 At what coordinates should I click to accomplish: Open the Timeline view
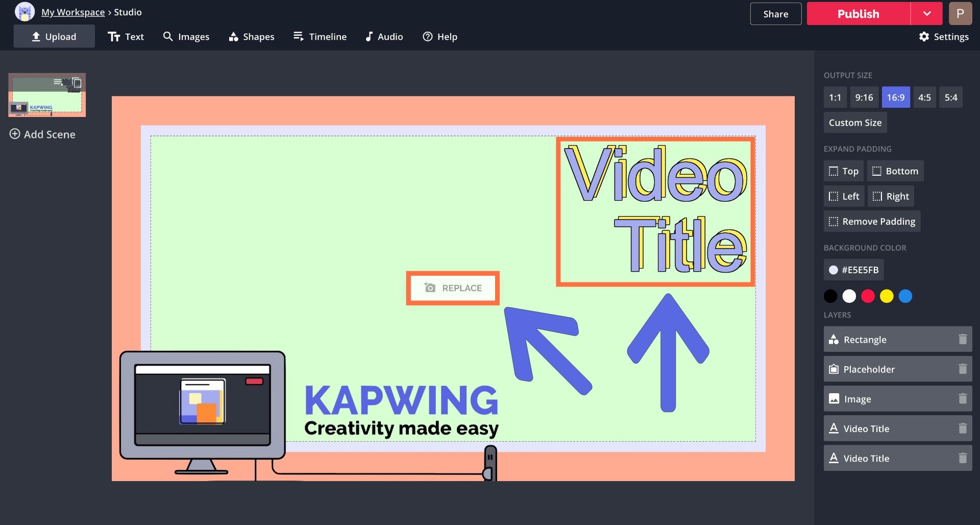[320, 36]
